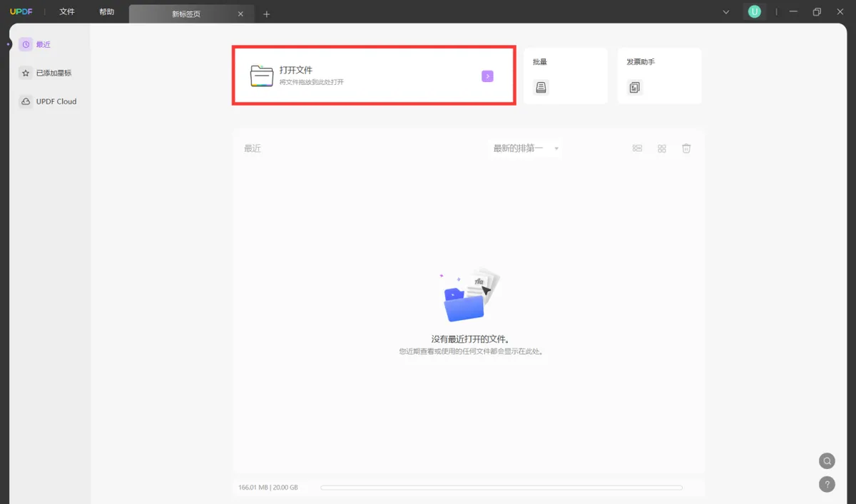This screenshot has height=504, width=856.
Task: Open the round search button
Action: [827, 461]
